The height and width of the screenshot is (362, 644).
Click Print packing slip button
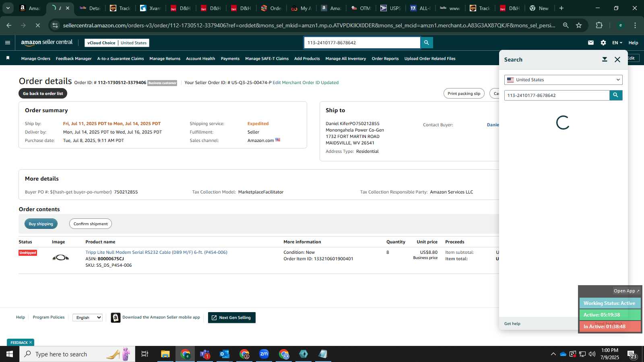[464, 93]
